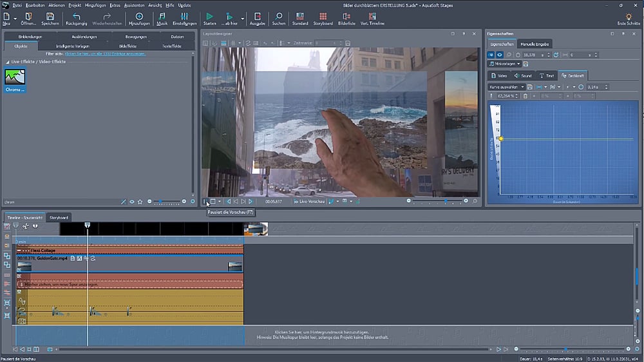Viewport: 644px width, 362px height.
Task: Click the Rückgängig undo icon
Action: [77, 16]
